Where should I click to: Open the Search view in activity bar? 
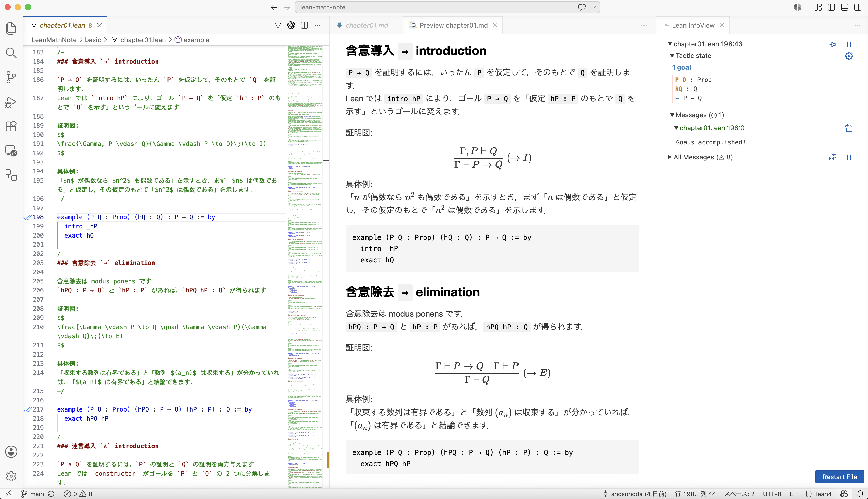click(x=11, y=53)
